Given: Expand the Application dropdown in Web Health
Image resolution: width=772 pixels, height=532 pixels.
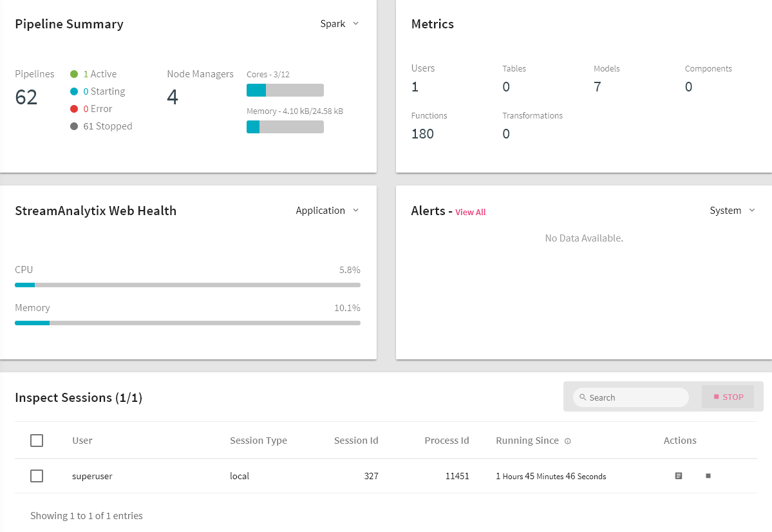Looking at the screenshot, I should 327,211.
